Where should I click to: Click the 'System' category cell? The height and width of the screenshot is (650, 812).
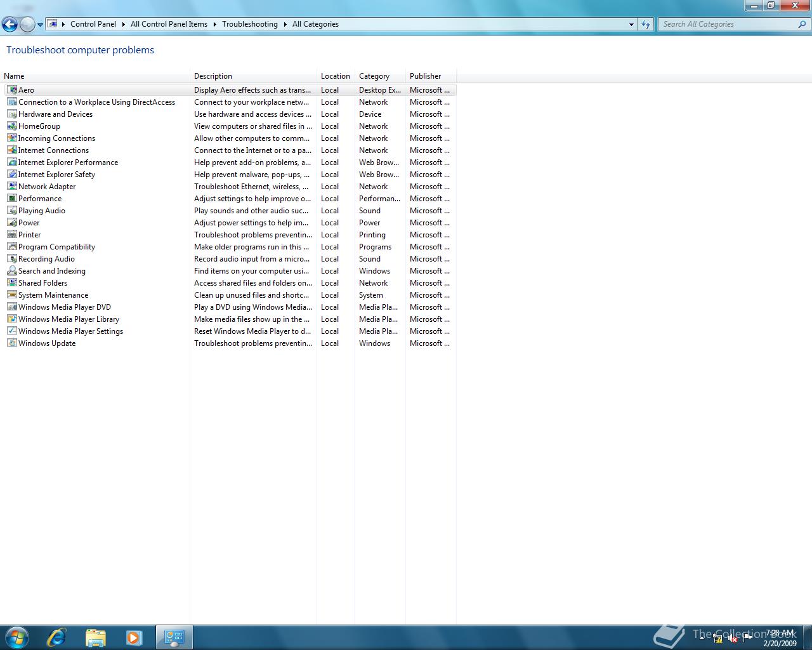371,295
